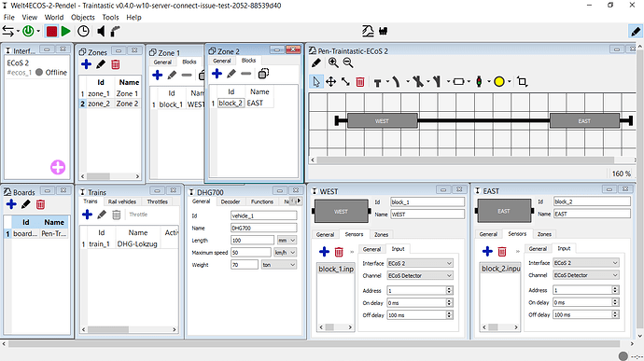This screenshot has width=644, height=361.
Task: Open Interface dropdown in EAST window
Action: tap(586, 263)
